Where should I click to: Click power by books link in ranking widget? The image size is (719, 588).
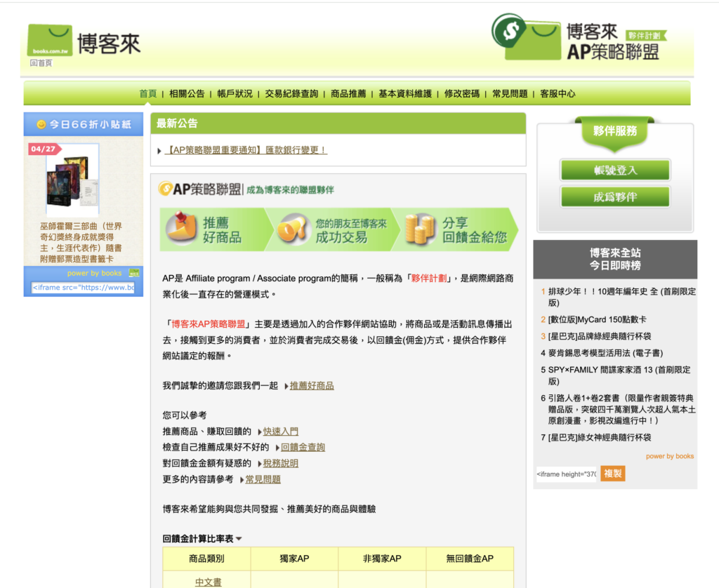tap(669, 456)
